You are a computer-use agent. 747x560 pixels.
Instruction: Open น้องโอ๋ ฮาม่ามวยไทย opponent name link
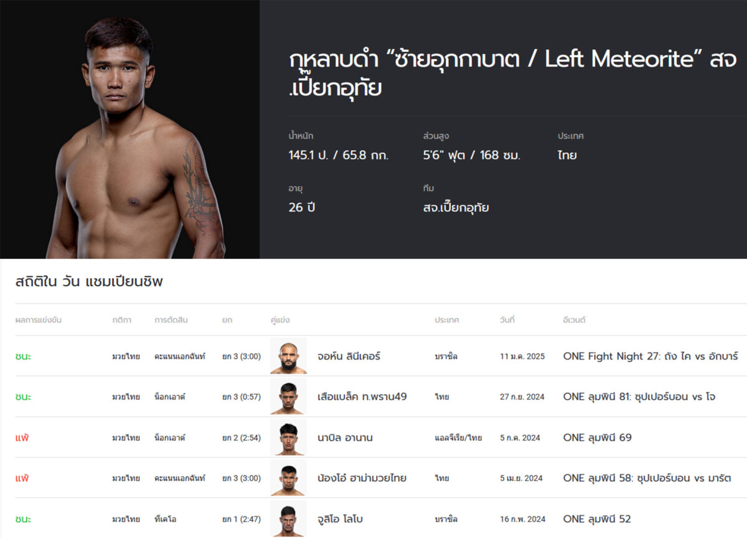click(x=362, y=478)
